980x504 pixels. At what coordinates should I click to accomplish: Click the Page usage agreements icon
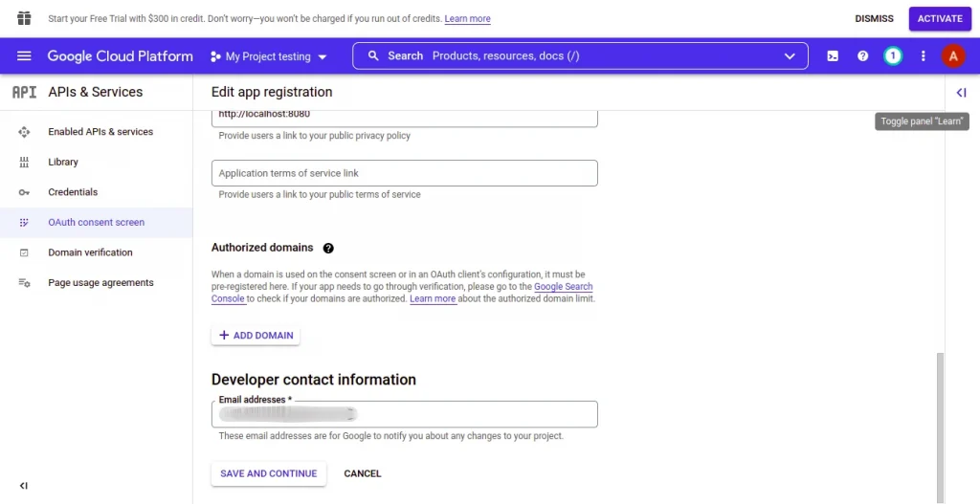click(24, 283)
